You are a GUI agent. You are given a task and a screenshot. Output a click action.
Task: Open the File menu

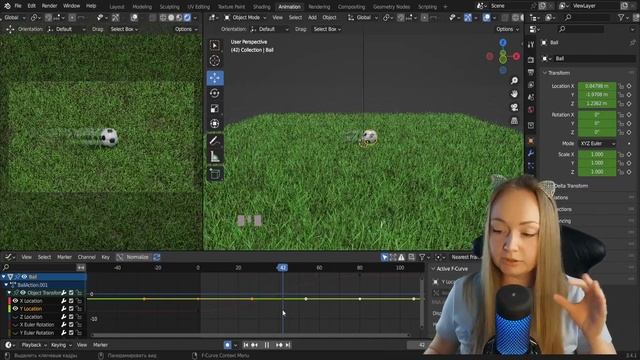point(18,6)
